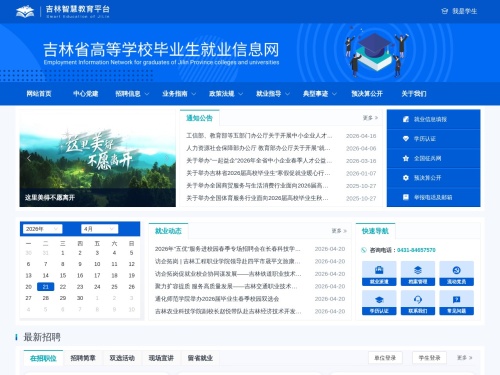Click the 学生登录 button
Viewport: 500px width, 375px height.
(429, 358)
